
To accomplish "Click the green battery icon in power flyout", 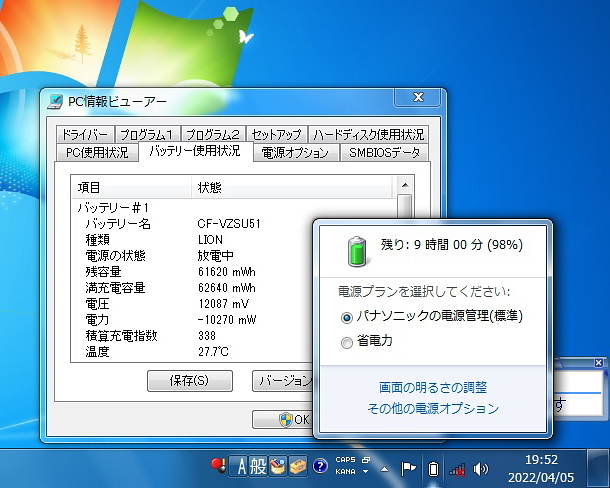I will (357, 251).
